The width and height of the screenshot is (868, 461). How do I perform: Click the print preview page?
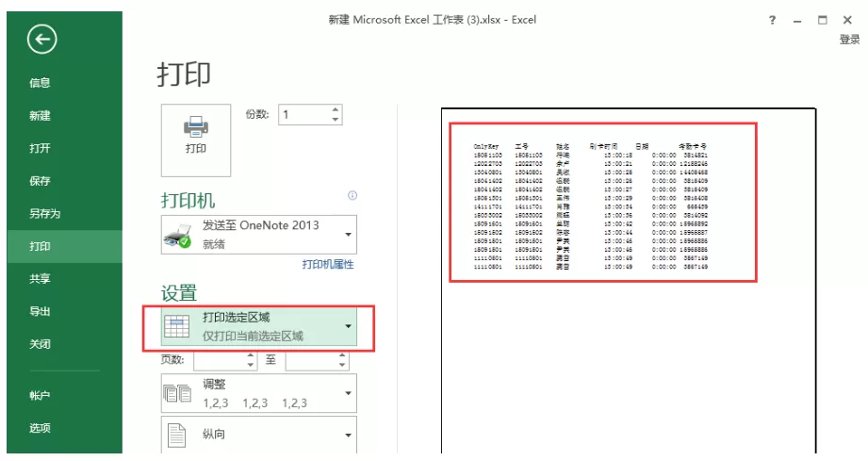pos(629,281)
